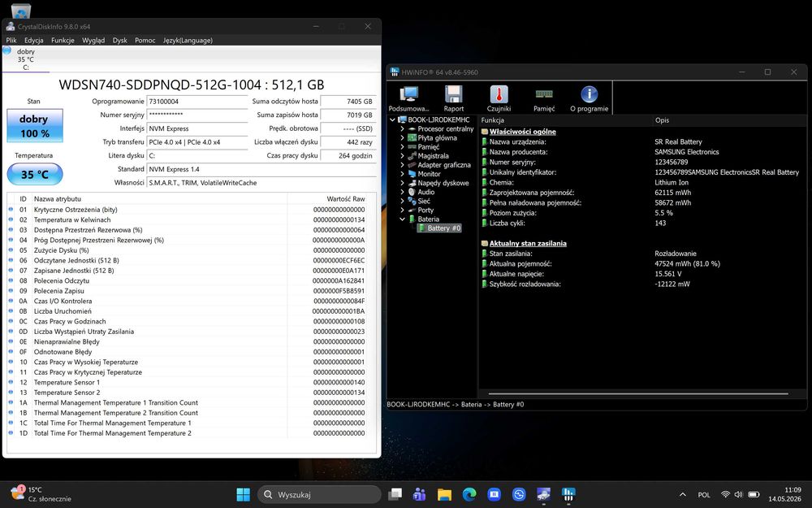This screenshot has width=812, height=508.
Task: Open the Edycja menu
Action: [33, 40]
